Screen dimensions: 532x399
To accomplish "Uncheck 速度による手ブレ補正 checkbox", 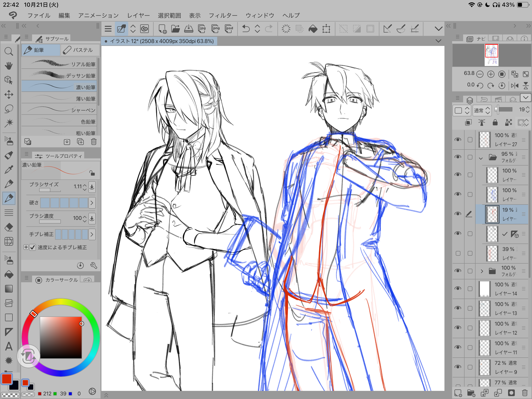I will click(x=33, y=247).
